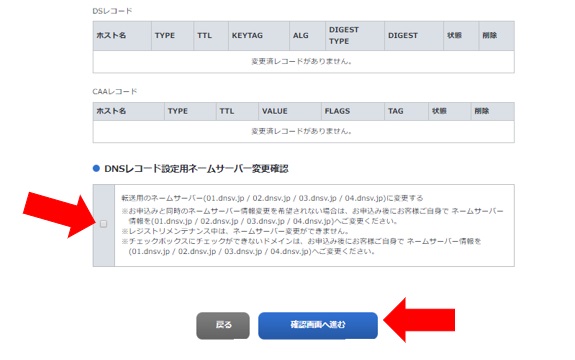Click the 確認画面へ進む button

click(318, 325)
